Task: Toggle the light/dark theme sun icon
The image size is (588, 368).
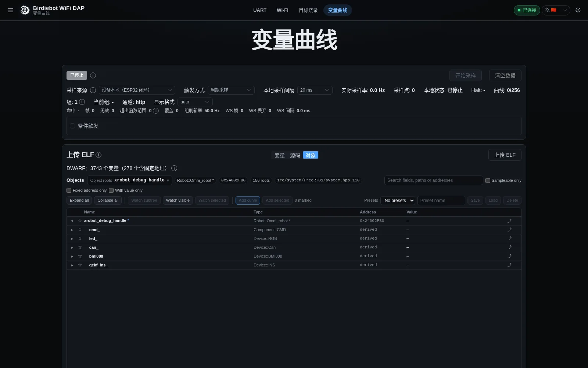Action: 578,10
